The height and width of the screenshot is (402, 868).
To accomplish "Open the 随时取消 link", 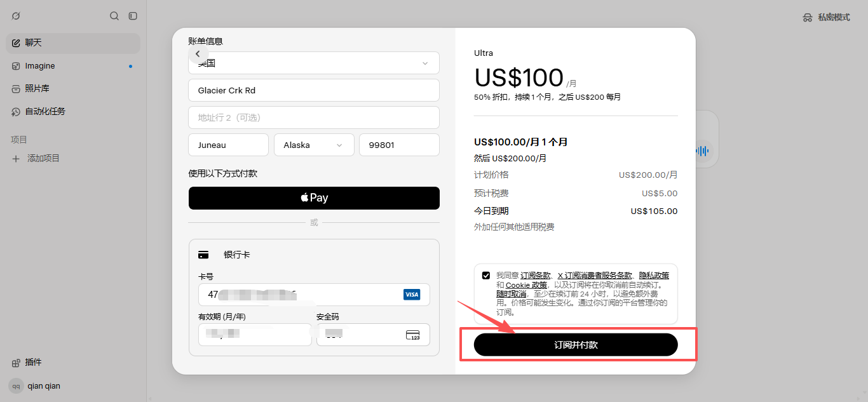I will (512, 294).
